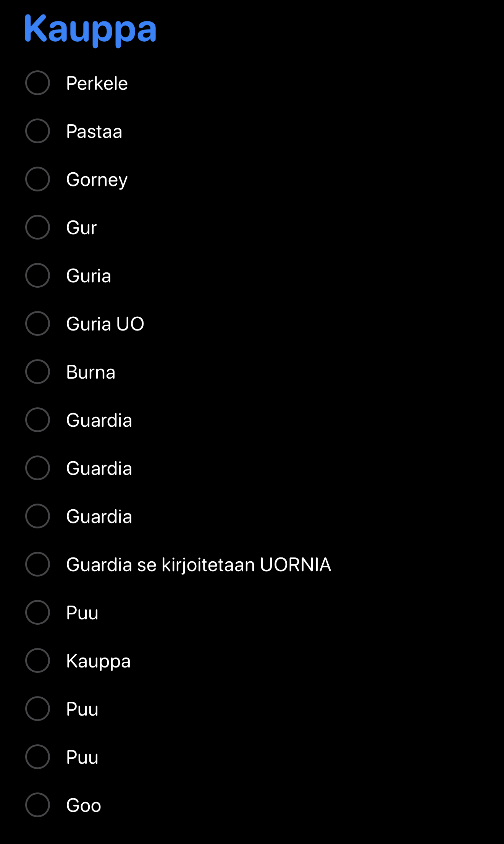Image resolution: width=504 pixels, height=844 pixels.
Task: Tap the "Guardia se kirjoitetaan UORNIA" text
Action: (x=199, y=565)
